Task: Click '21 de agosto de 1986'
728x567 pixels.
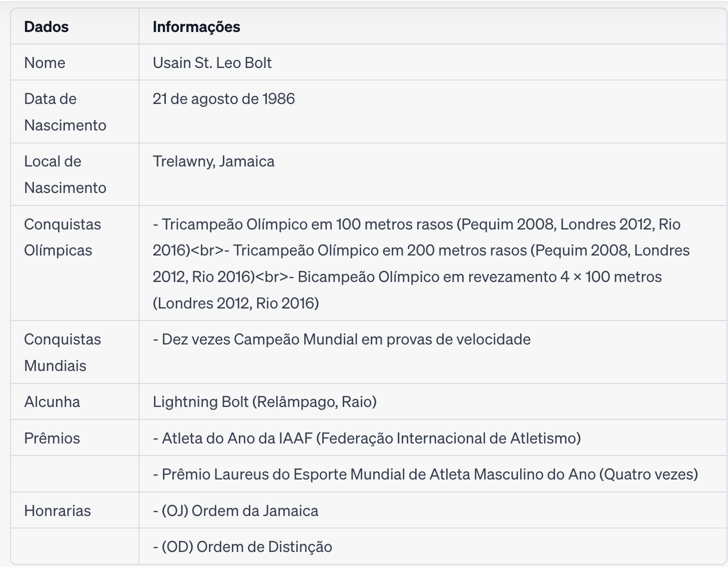Action: point(223,99)
